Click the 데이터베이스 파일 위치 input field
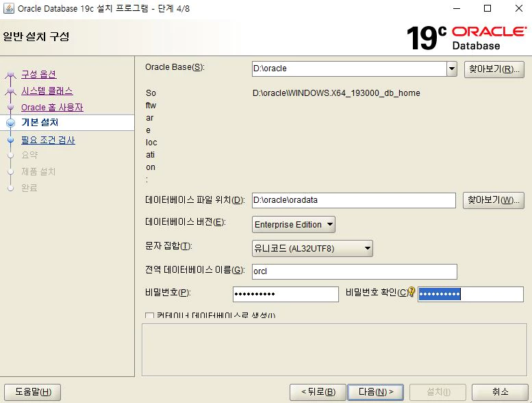The image size is (532, 403). (x=353, y=200)
